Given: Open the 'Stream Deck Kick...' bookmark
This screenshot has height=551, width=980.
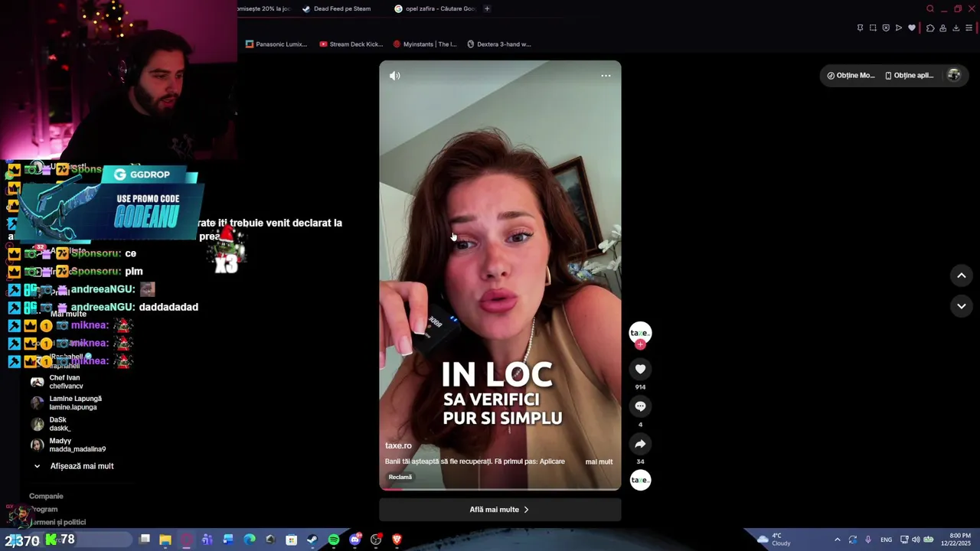Looking at the screenshot, I should coord(351,44).
